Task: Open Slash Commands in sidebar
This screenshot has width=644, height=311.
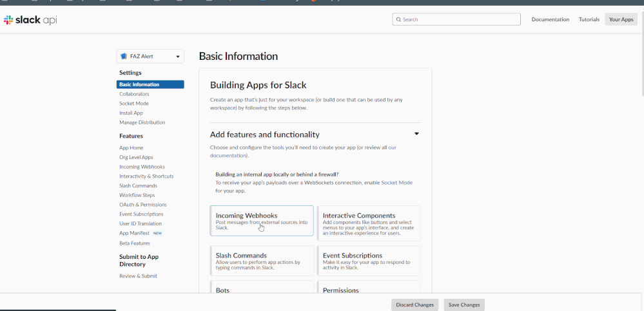Action: tap(138, 185)
